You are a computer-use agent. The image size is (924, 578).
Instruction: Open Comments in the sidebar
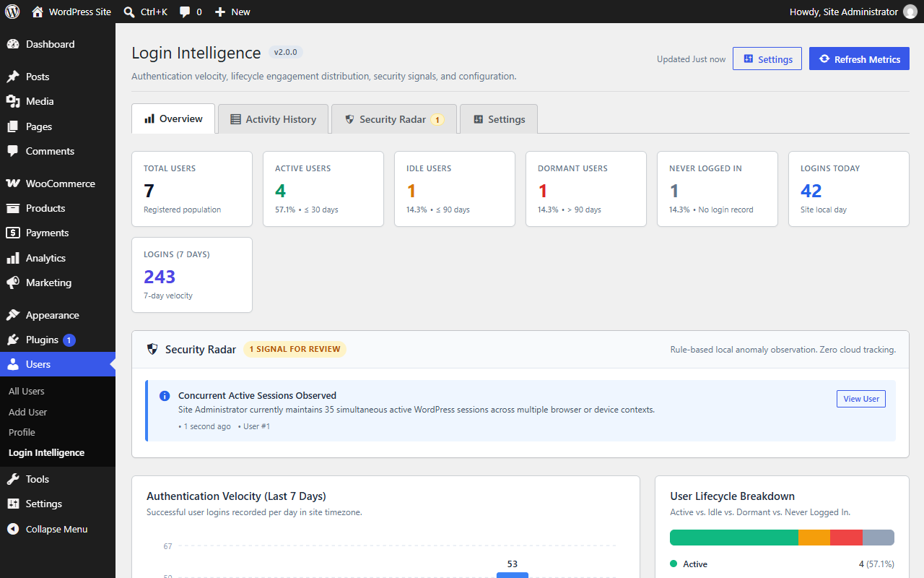[58, 151]
